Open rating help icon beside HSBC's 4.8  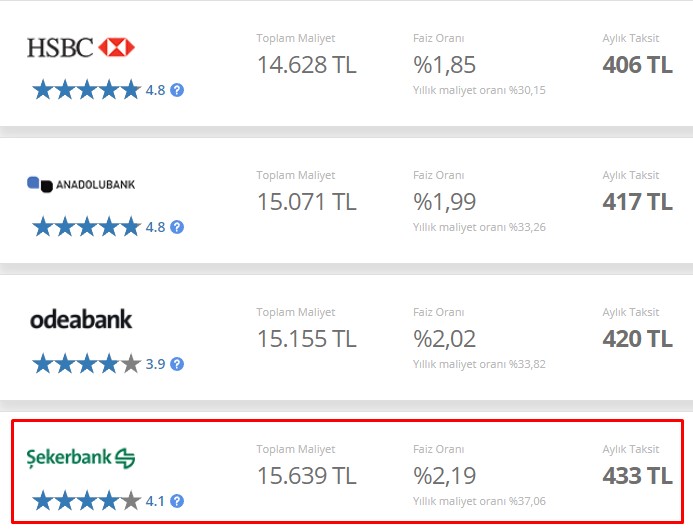click(177, 90)
